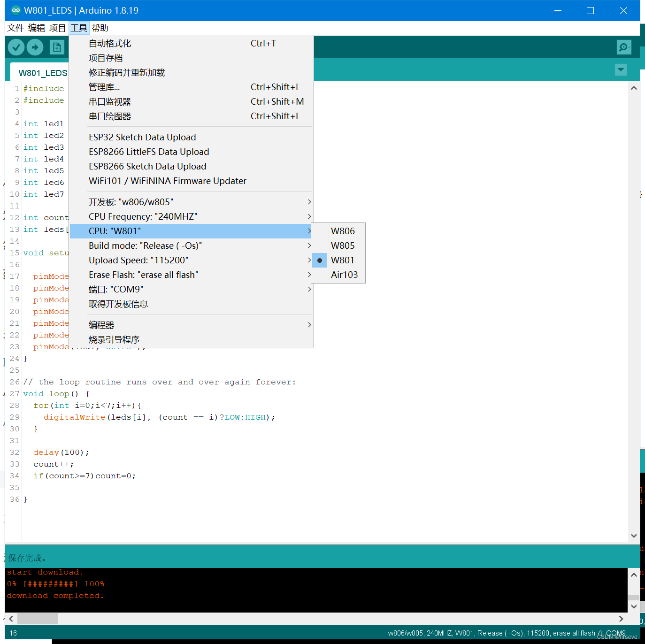Verify the sketch using the checkmark icon
Image resolution: width=645 pixels, height=644 pixels.
[15, 47]
